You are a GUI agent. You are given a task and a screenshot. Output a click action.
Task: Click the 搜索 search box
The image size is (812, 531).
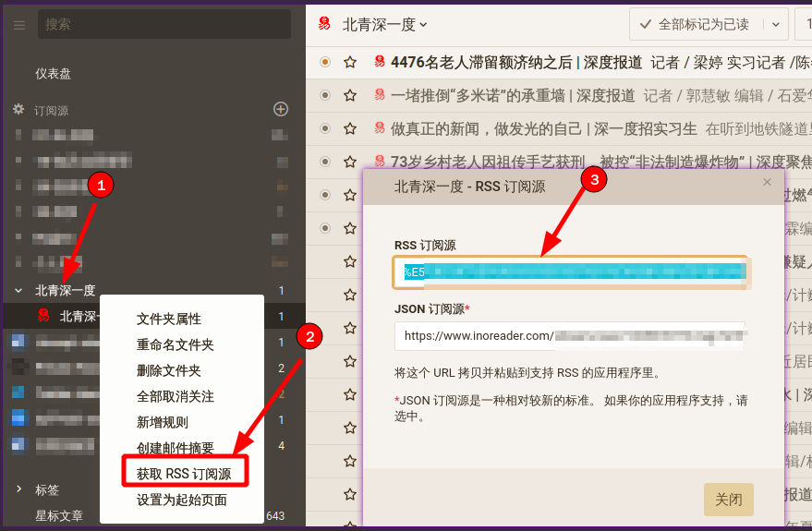[x=164, y=24]
